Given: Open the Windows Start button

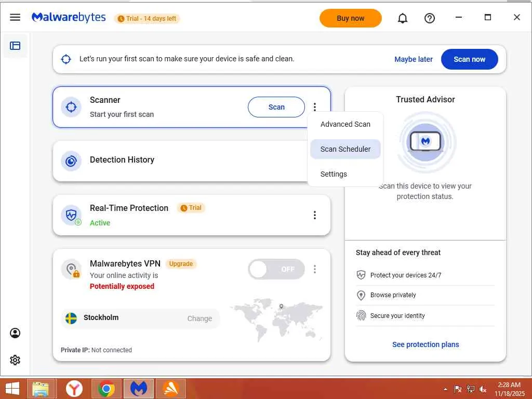Looking at the screenshot, I should click(x=12, y=389).
